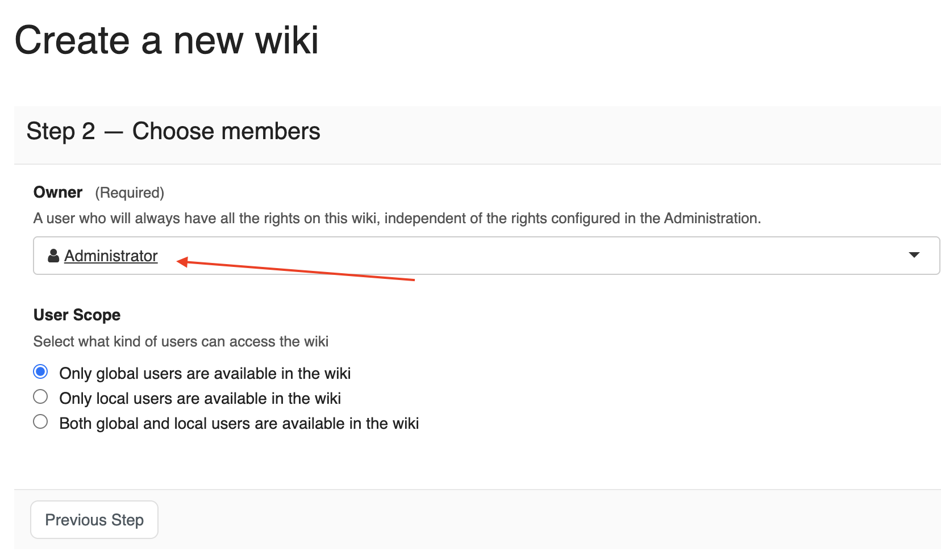The width and height of the screenshot is (941, 560).
Task: Select the 'Only local users' radio button
Action: pos(40,396)
